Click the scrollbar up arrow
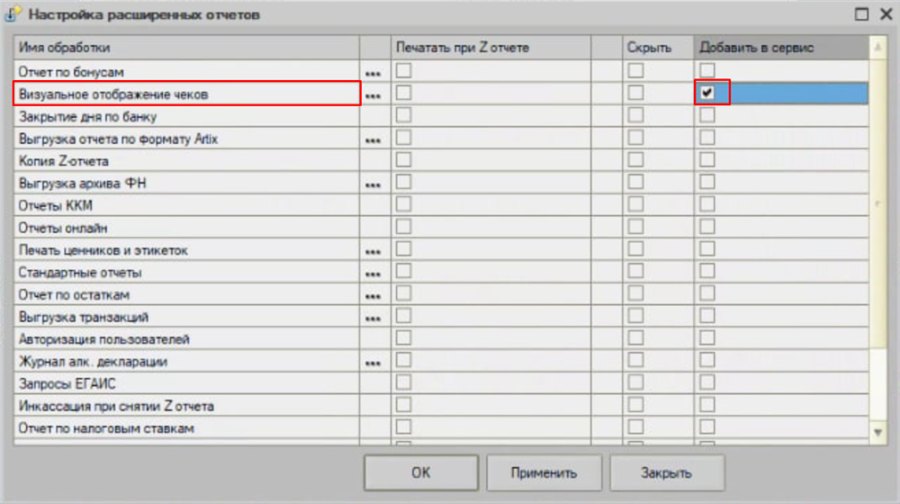Screen dimensions: 900x504 878,48
